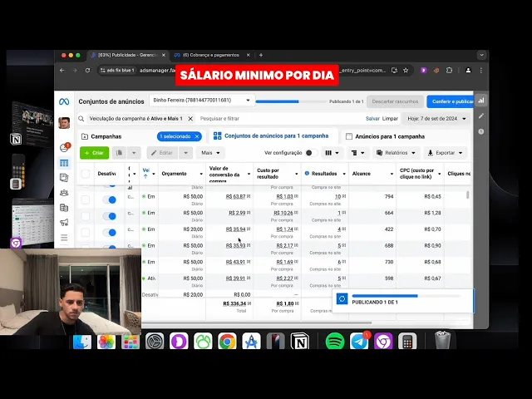This screenshot has width=532, height=399.
Task: Open the hamburger All tools menu
Action: [64, 238]
